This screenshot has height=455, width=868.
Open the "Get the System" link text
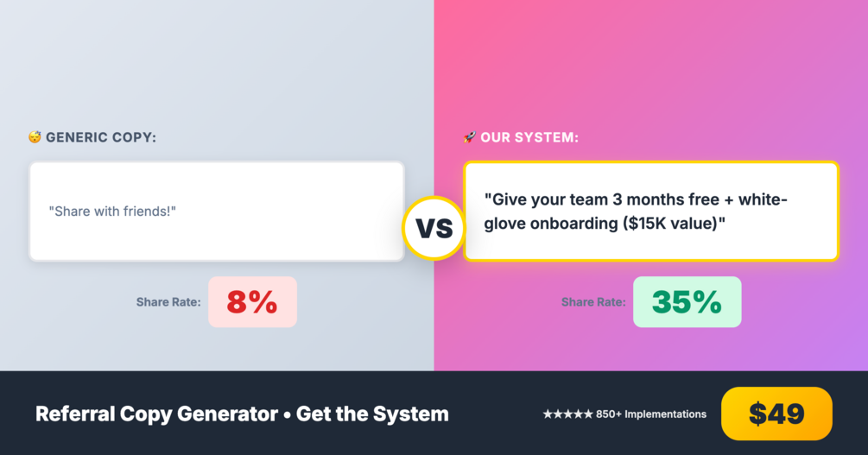pos(372,414)
